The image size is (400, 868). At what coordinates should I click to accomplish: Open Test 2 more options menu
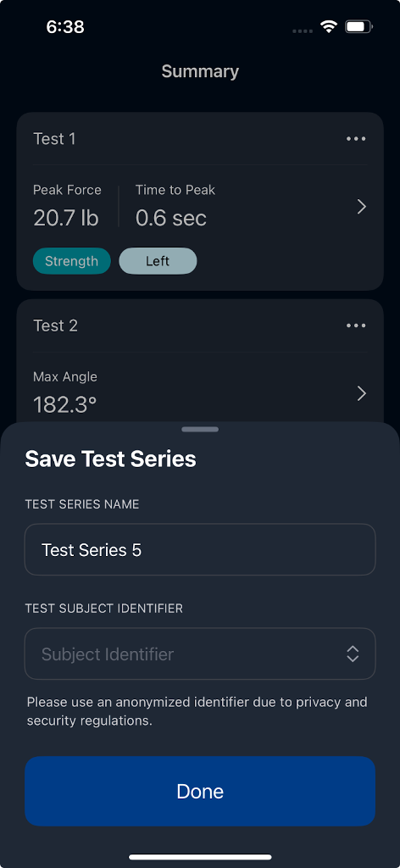356,325
